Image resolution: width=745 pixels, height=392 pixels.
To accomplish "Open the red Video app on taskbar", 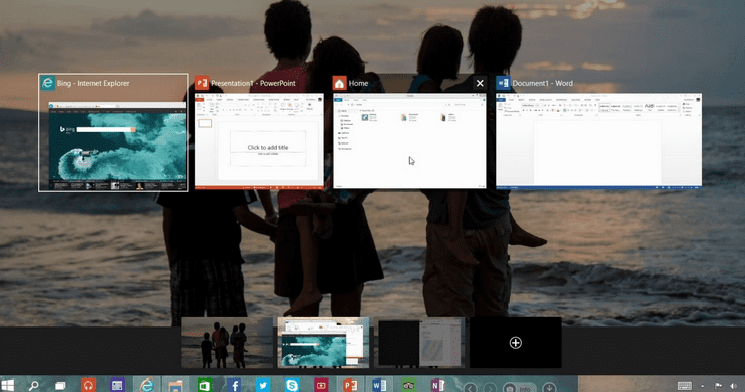I will (x=321, y=385).
